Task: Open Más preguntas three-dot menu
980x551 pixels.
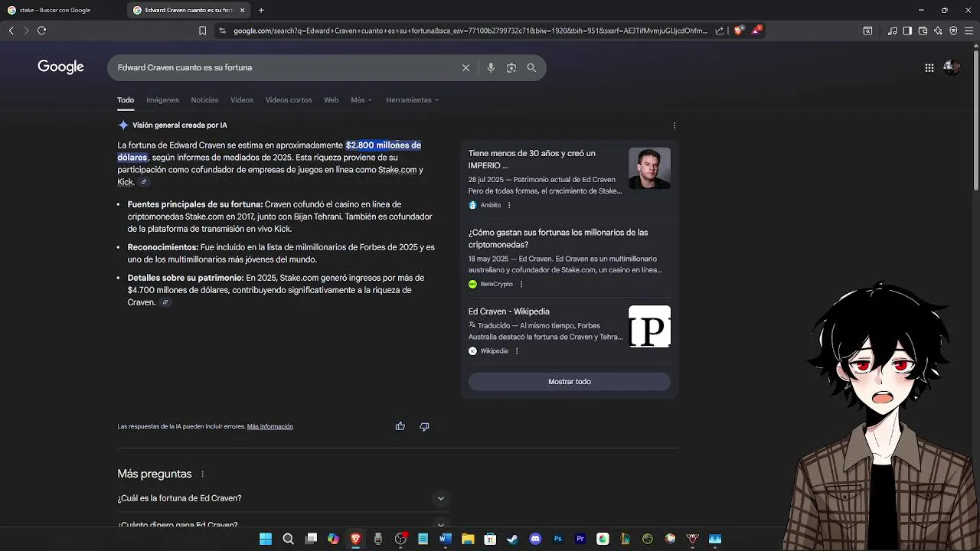Action: tap(203, 474)
